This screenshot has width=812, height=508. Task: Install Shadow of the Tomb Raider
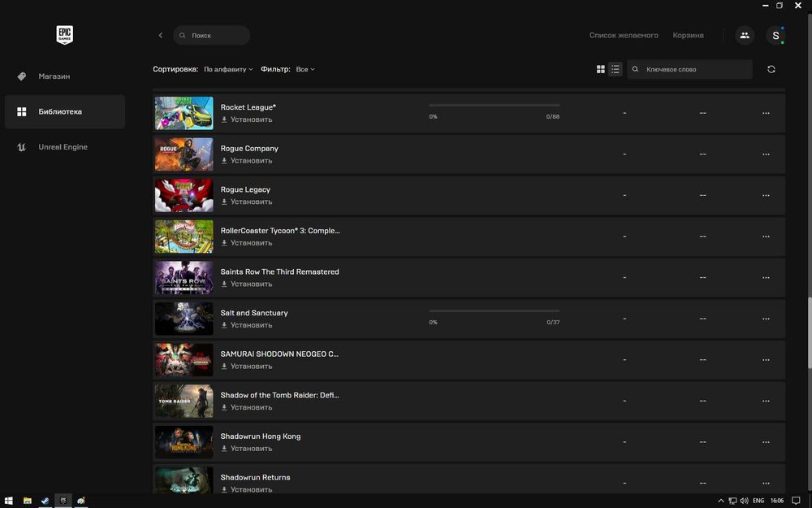247,407
